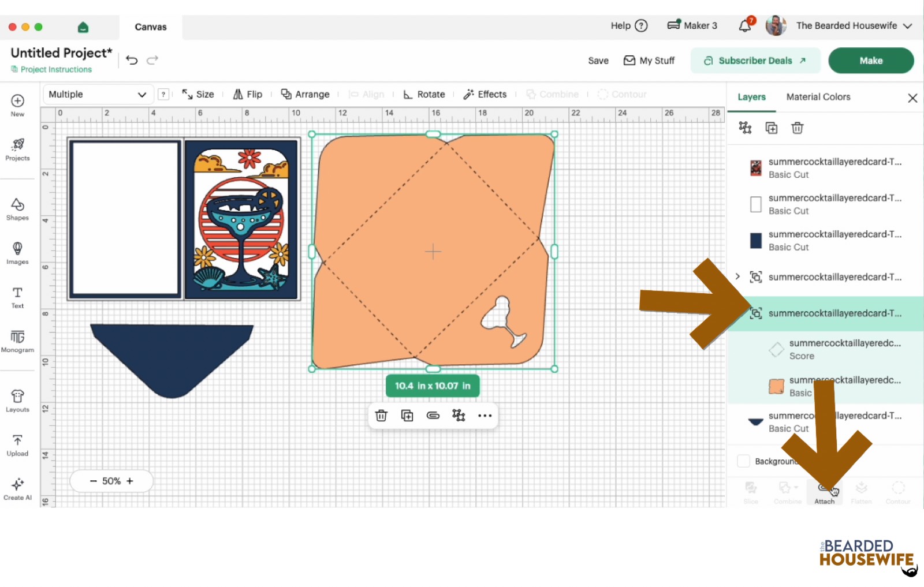The height and width of the screenshot is (587, 924).
Task: Select the white Basic Cut layer
Action: [x=825, y=204]
